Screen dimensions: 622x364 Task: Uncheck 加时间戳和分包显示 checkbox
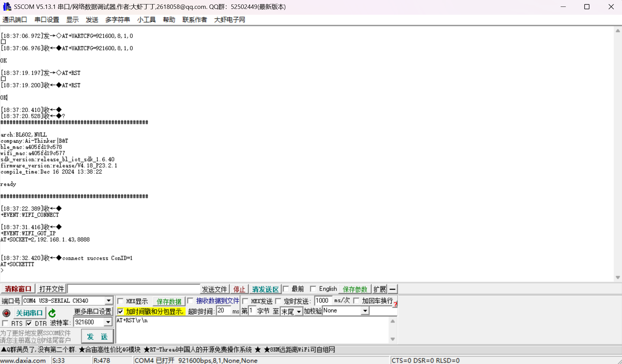point(120,312)
